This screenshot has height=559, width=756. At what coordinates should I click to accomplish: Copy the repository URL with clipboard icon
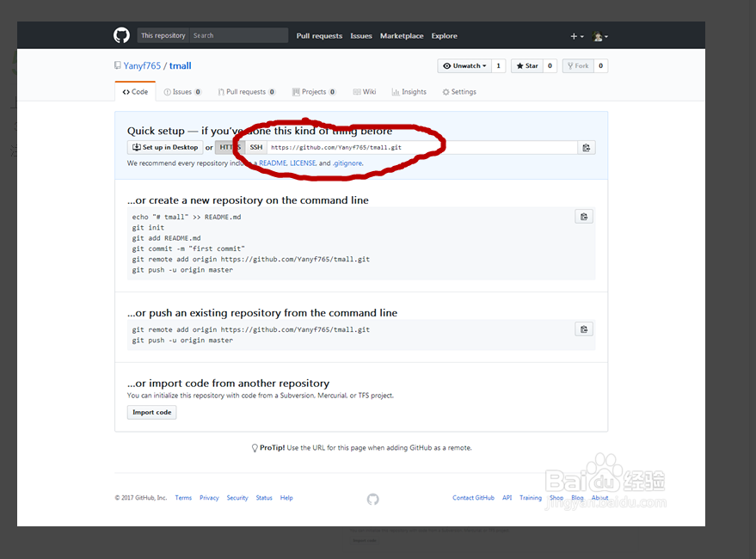(587, 148)
